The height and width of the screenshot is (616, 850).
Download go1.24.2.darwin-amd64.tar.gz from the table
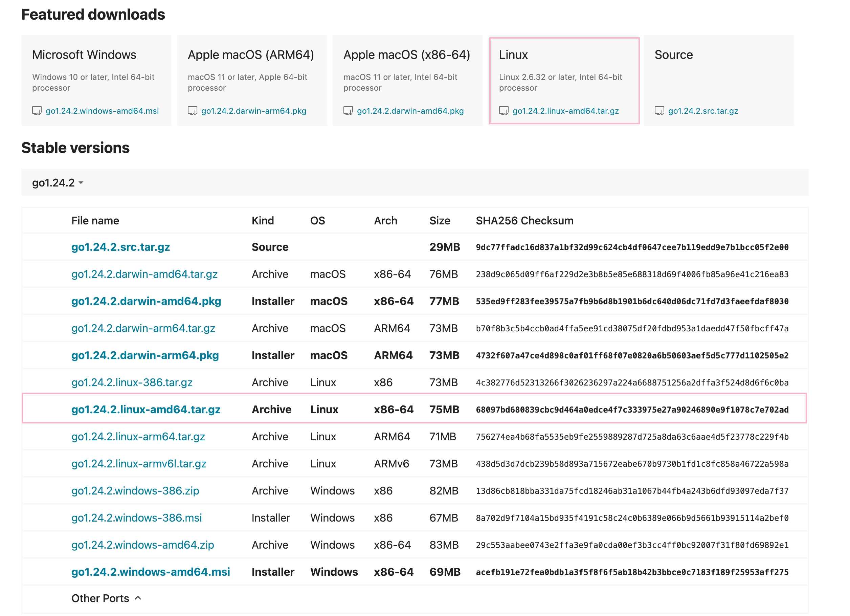pos(144,274)
